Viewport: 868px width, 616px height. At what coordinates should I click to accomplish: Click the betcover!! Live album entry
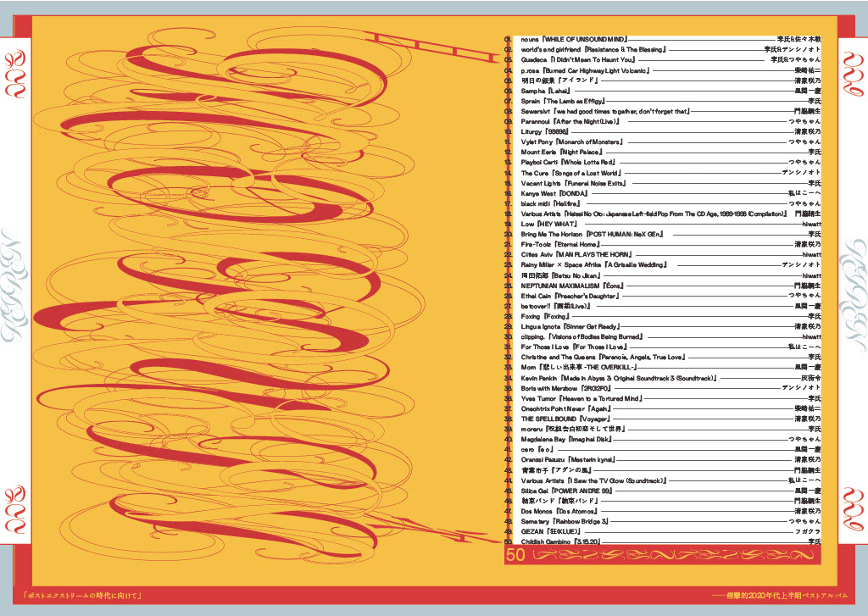coord(663,306)
